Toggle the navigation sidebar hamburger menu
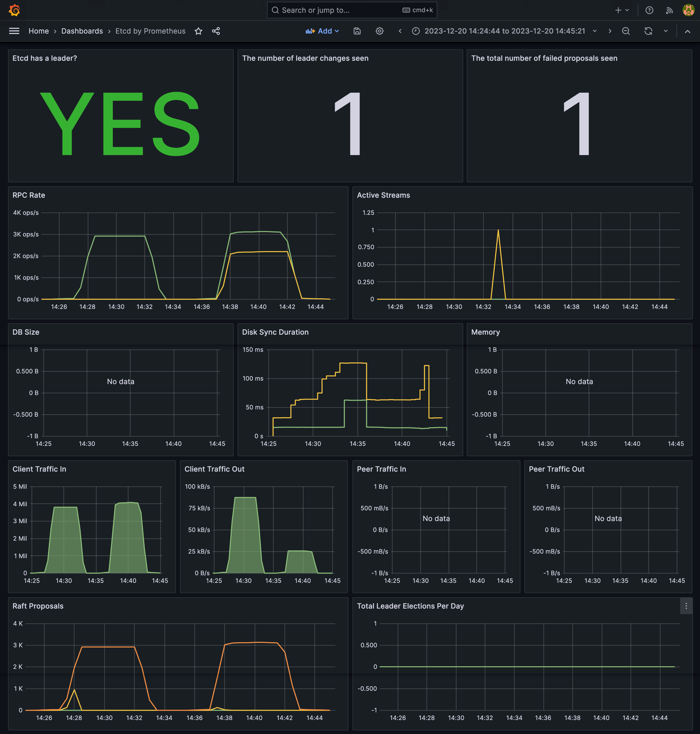Screen dimensions: 700x734 [x=14, y=31]
